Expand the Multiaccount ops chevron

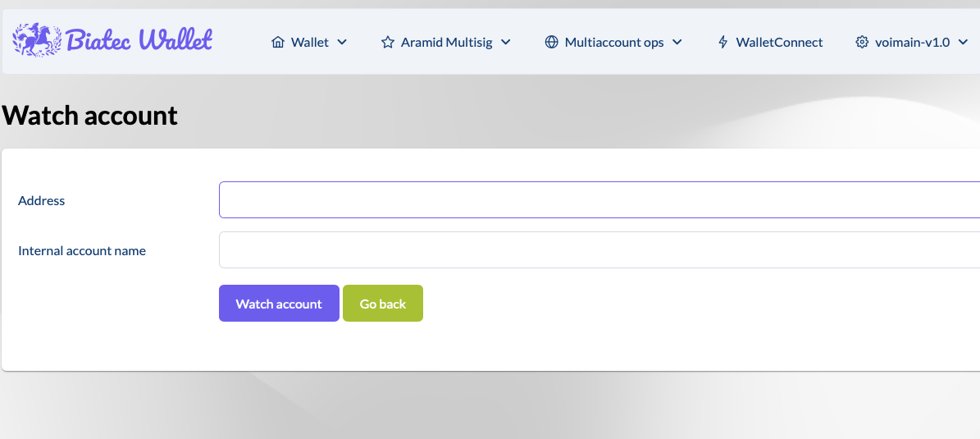click(x=677, y=42)
